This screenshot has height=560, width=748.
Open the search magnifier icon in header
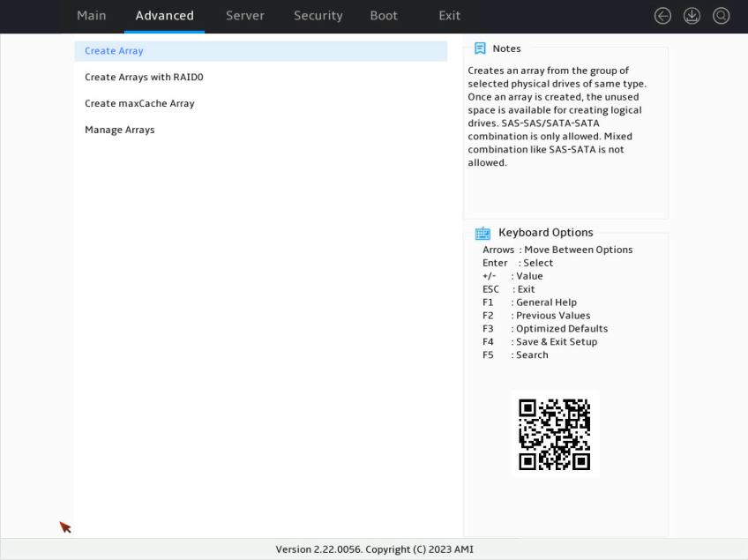[x=721, y=16]
